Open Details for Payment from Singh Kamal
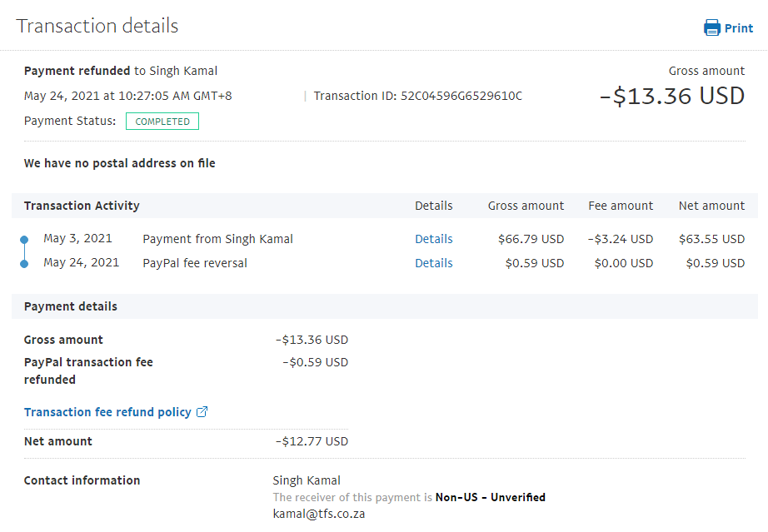This screenshot has height=532, width=768. click(433, 239)
